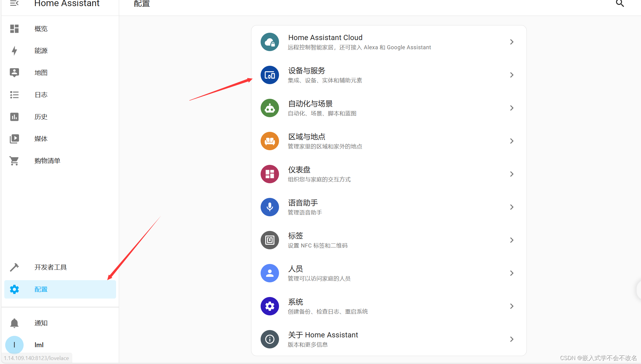Screen dimensions: 641x364
Task: Select the 历史 (History) chart icon
Action: coord(14,117)
